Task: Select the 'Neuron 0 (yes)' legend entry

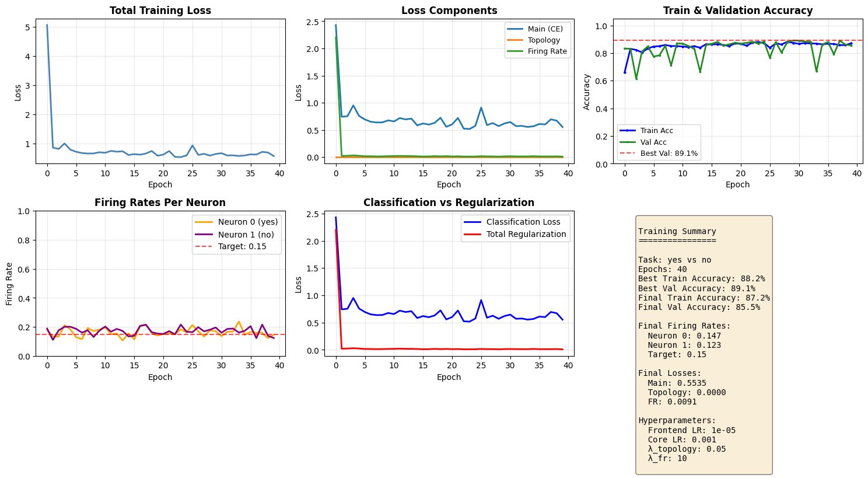Action: (x=248, y=222)
